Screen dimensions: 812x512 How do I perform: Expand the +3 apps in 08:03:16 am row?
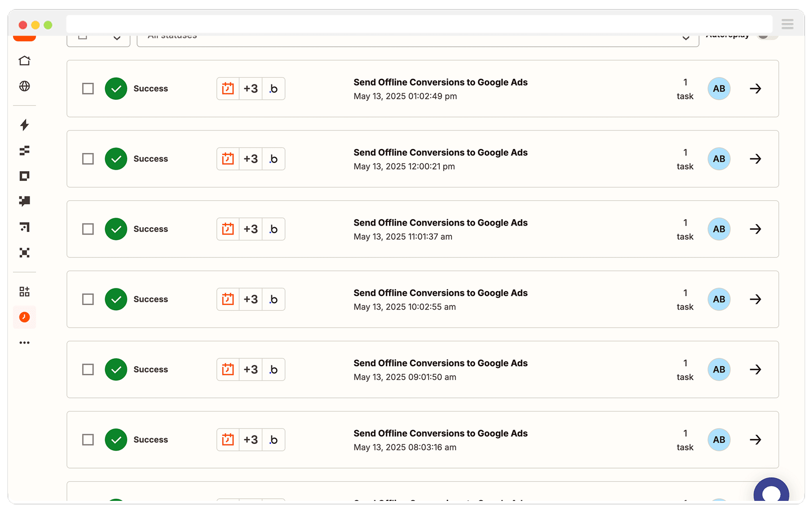[251, 440]
